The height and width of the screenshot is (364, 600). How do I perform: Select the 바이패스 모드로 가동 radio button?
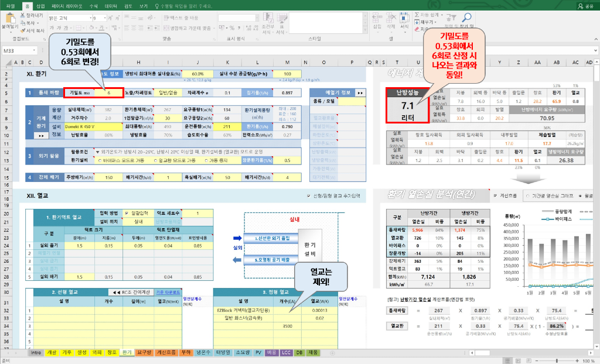tap(99, 160)
